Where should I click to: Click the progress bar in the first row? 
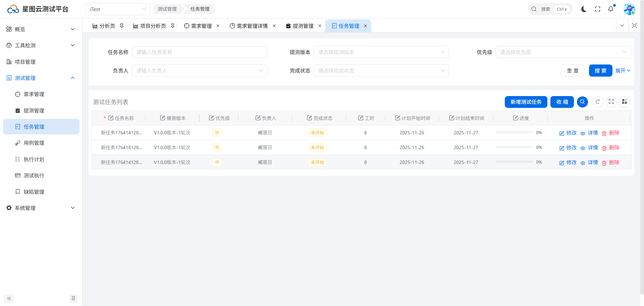(514, 132)
